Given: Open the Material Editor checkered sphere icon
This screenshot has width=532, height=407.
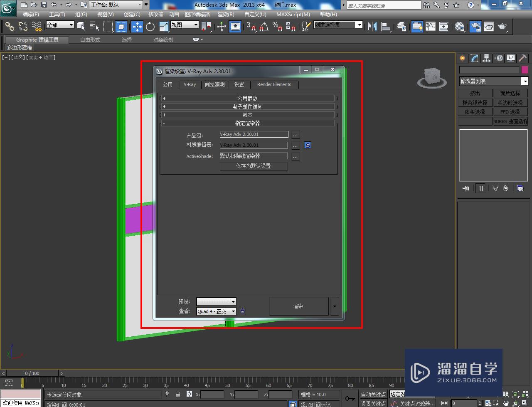Looking at the screenshot, I should 460,26.
